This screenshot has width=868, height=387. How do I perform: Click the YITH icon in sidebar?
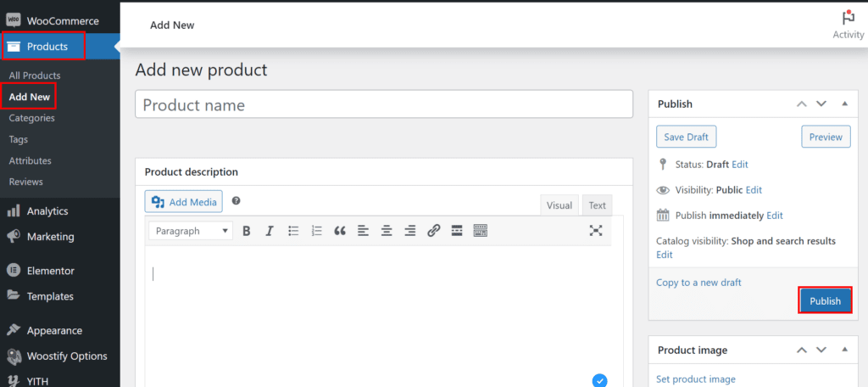point(14,380)
